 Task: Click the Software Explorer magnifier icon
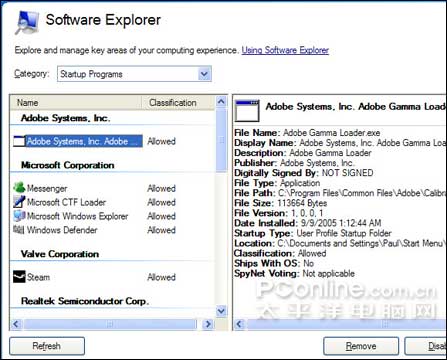[27, 22]
